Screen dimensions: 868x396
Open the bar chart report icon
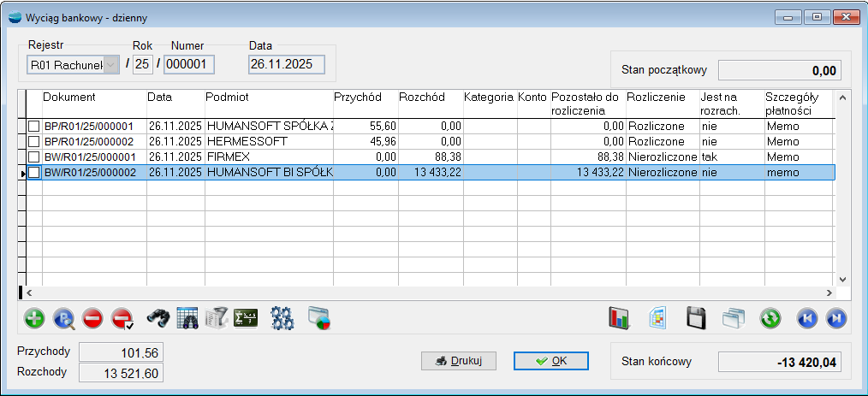pos(619,319)
